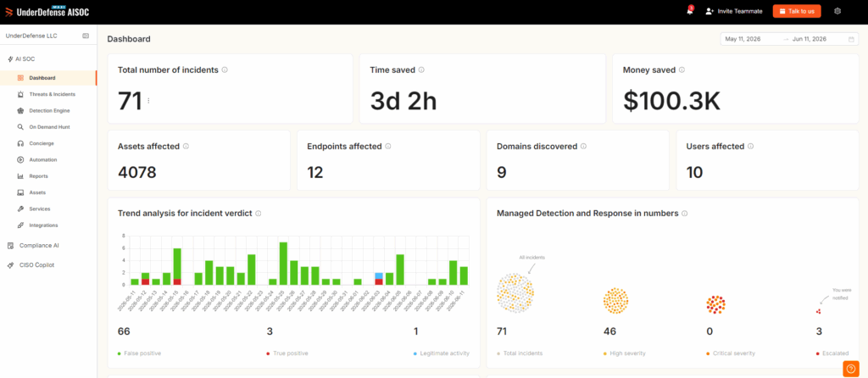Collapse sidebar using panel icon beside UnderDefense LLC
This screenshot has height=378, width=868.
86,36
